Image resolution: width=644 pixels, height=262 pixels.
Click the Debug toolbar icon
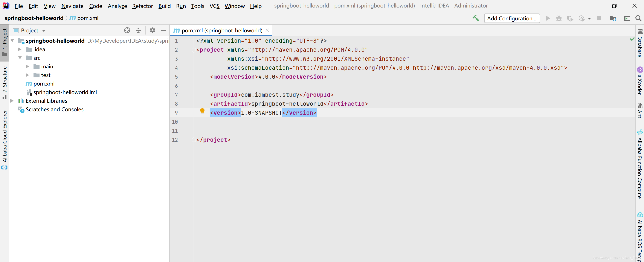559,18
